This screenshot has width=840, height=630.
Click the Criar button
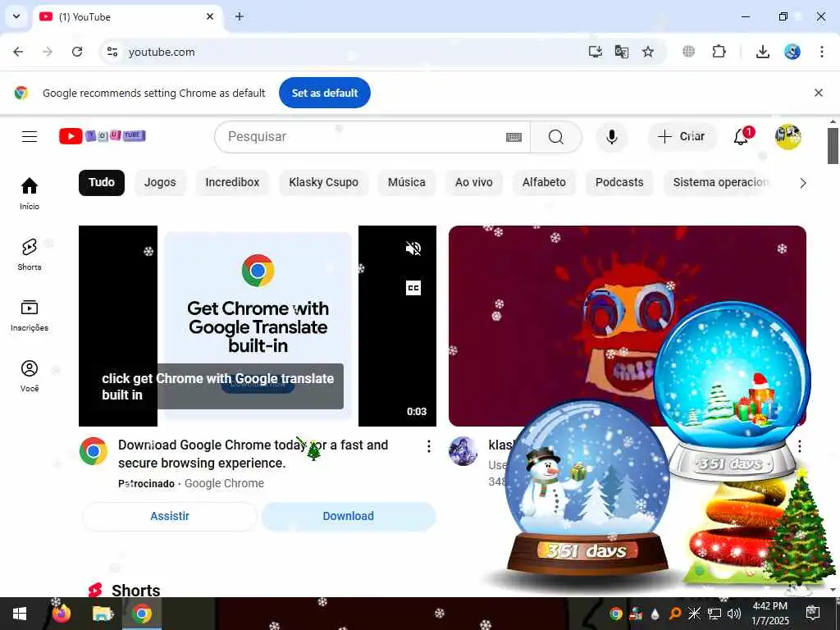pos(682,137)
